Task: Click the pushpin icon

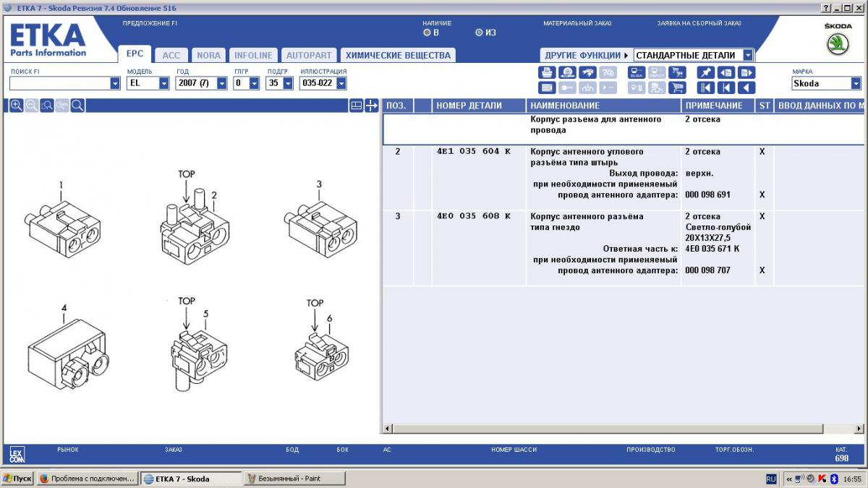Action: point(705,72)
